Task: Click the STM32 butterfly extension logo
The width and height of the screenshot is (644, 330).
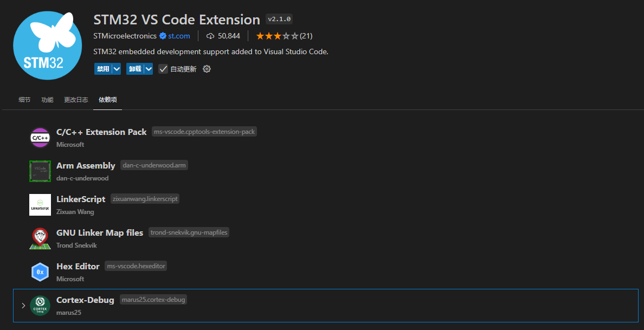Action: click(48, 46)
